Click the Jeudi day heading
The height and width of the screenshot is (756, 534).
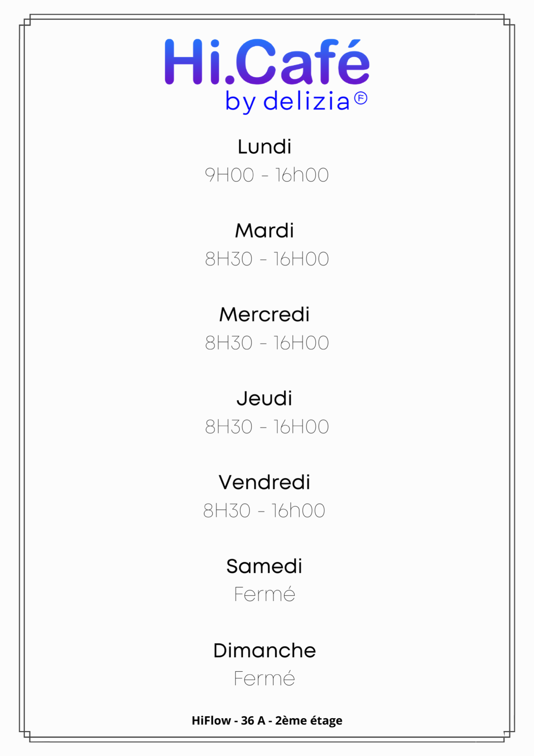pyautogui.click(x=264, y=398)
